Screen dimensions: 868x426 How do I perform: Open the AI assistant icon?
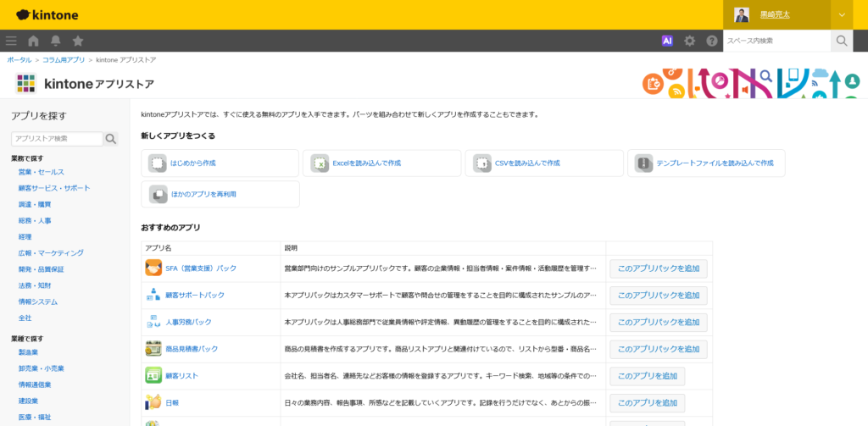(667, 41)
